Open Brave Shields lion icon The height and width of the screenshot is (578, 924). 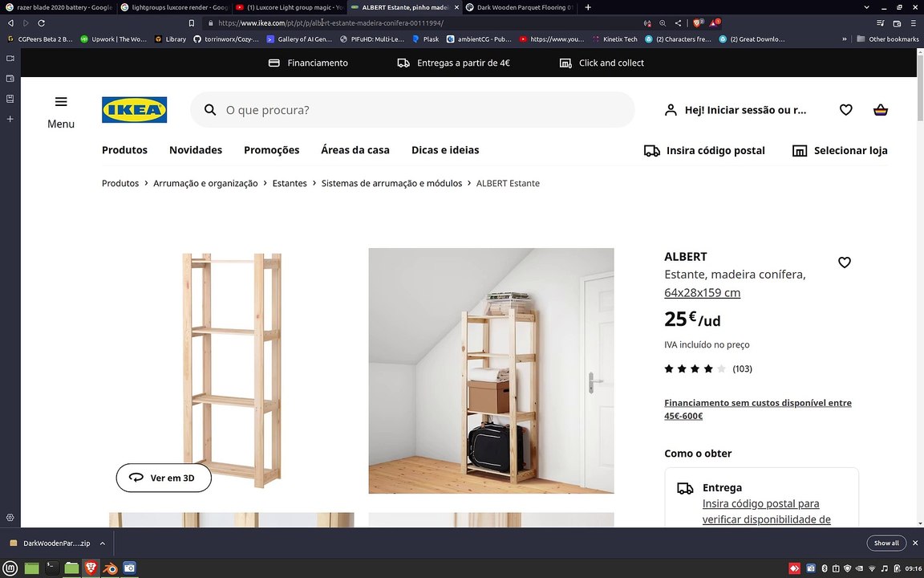click(697, 23)
